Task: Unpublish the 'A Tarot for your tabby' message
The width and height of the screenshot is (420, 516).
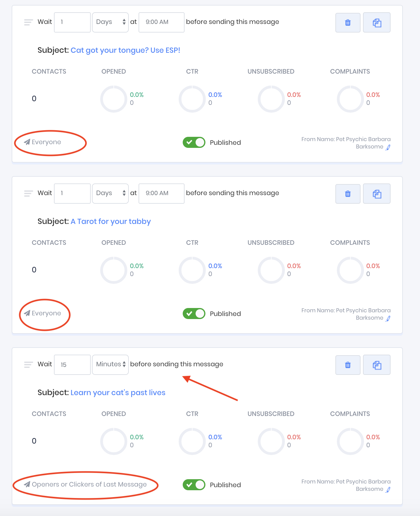Action: 194,314
